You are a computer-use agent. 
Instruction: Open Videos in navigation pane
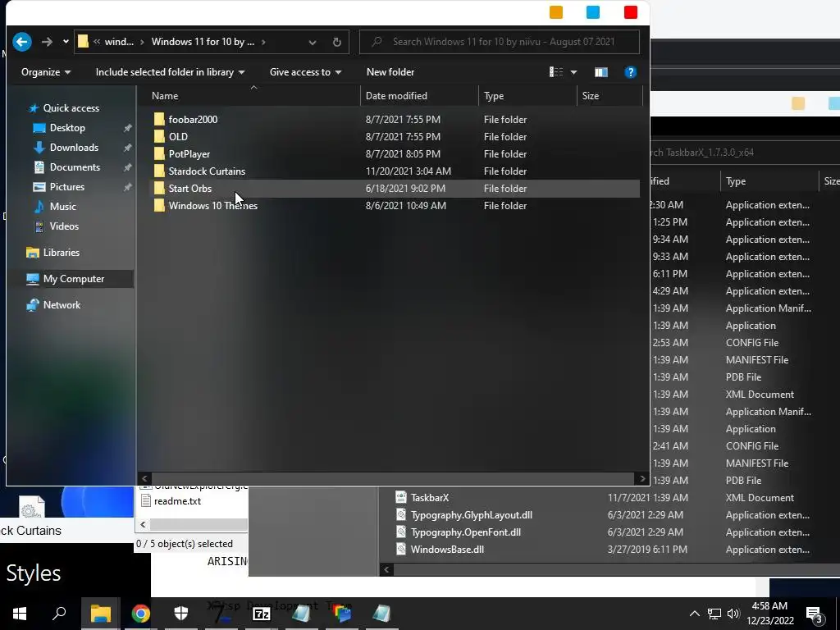[x=64, y=226]
